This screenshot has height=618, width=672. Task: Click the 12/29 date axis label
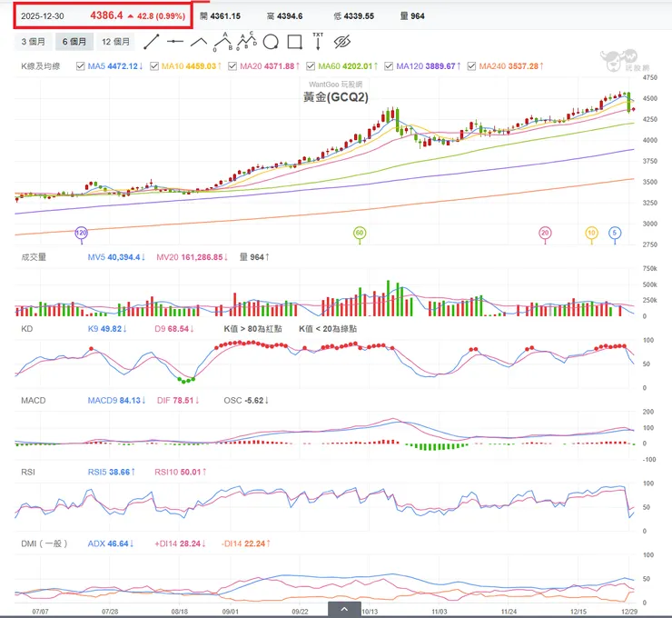point(629,611)
